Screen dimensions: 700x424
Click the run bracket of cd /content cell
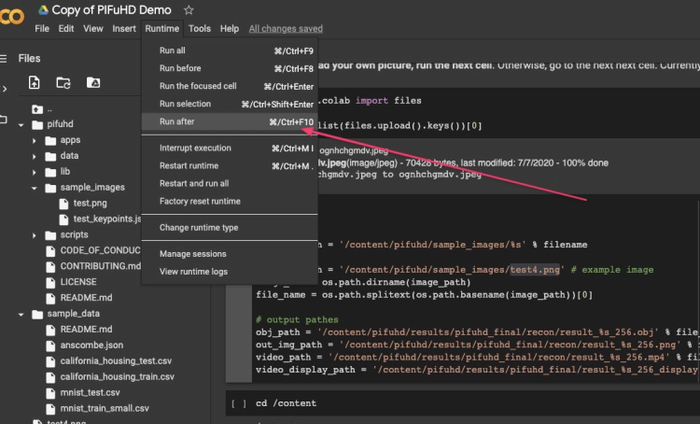[x=238, y=403]
